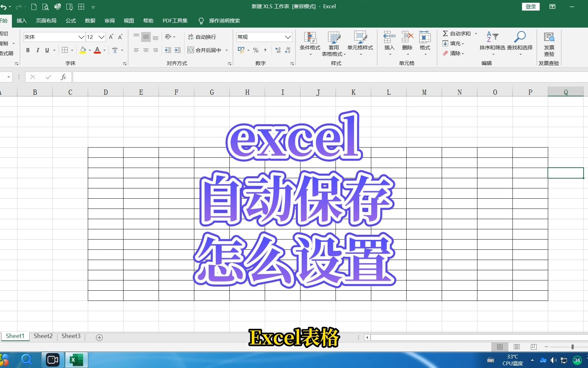Toggle underline formatting
588x368 pixels.
coord(47,50)
